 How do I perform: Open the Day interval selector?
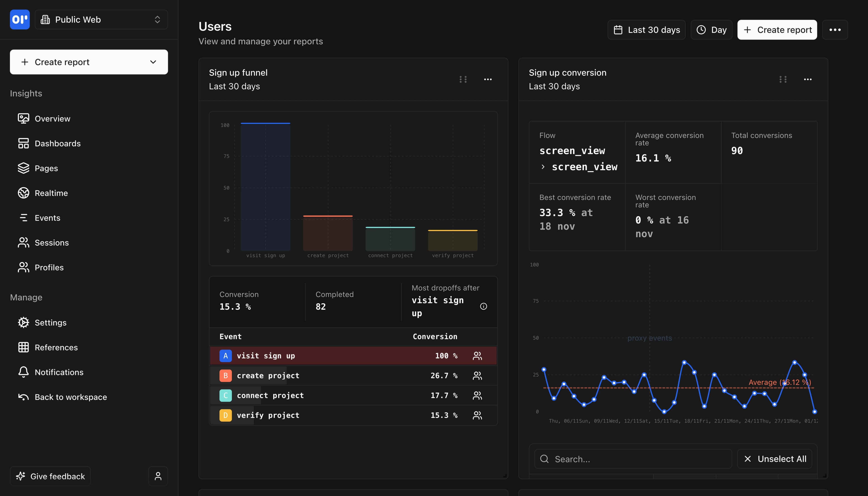pyautogui.click(x=711, y=30)
